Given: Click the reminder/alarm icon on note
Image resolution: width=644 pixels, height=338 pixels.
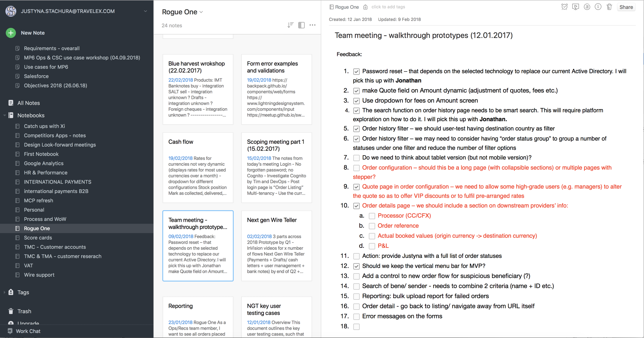Looking at the screenshot, I should coord(564,7).
